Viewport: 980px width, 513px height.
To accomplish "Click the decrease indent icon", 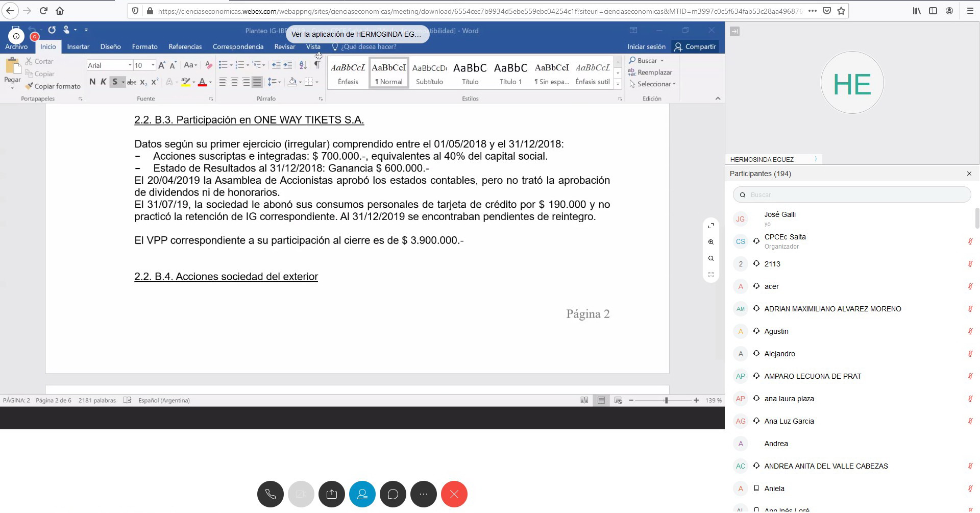I will [276, 65].
